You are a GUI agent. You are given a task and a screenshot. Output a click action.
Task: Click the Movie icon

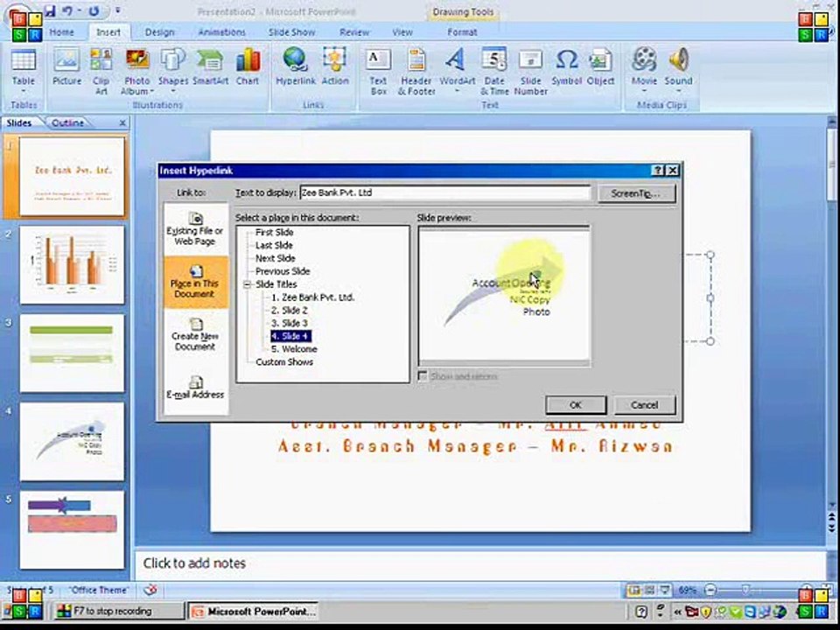tap(644, 59)
